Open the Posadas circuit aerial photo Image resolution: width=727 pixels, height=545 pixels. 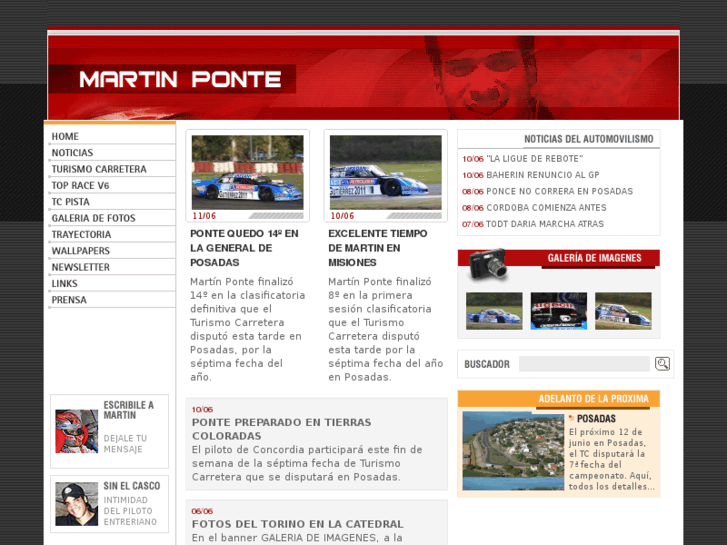pyautogui.click(x=513, y=450)
